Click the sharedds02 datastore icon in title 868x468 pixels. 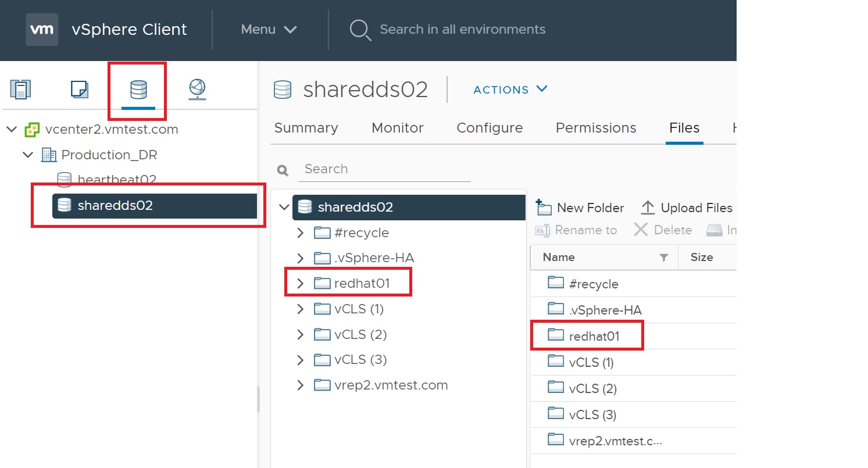click(x=283, y=90)
